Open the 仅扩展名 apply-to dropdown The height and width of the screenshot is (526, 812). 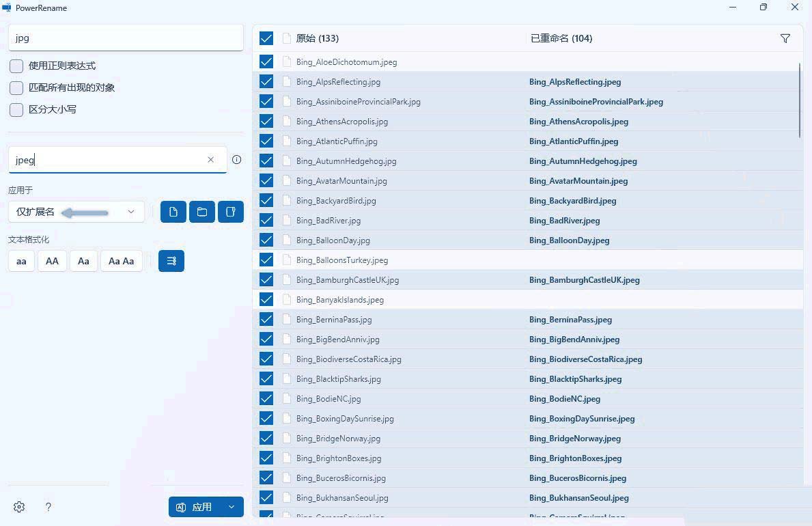(x=76, y=212)
